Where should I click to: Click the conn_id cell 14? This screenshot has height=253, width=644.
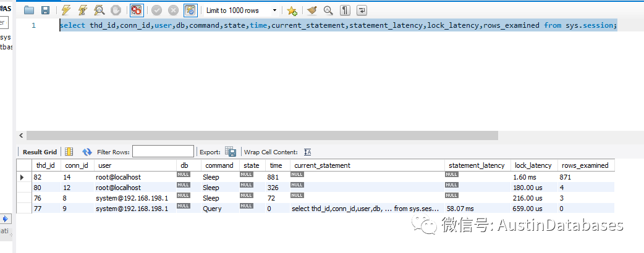point(77,177)
